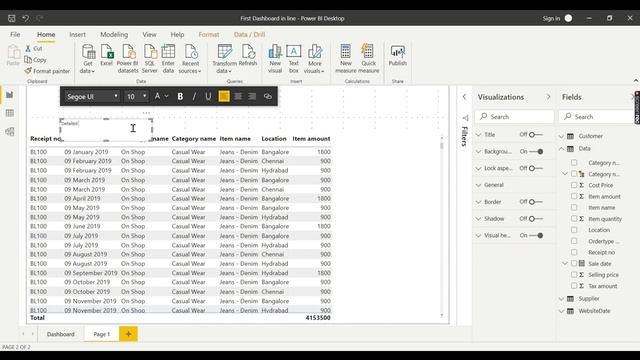
Task: Expand the Supplier table
Action: (561, 299)
